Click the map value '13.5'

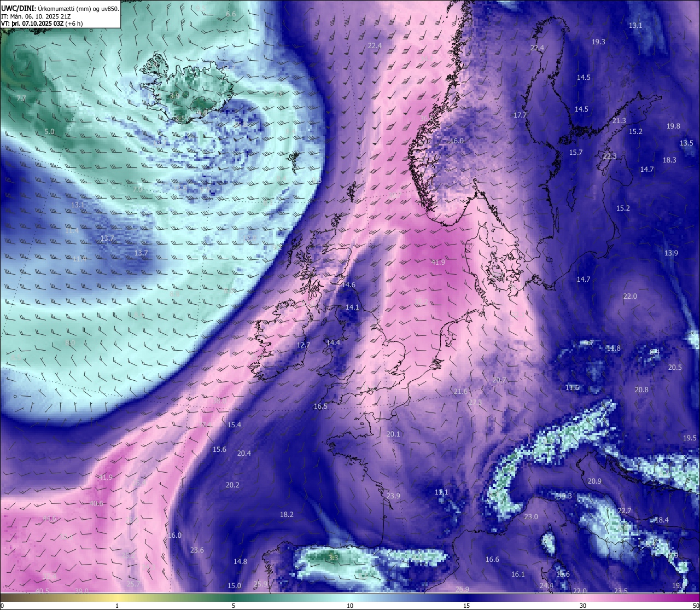click(x=686, y=143)
